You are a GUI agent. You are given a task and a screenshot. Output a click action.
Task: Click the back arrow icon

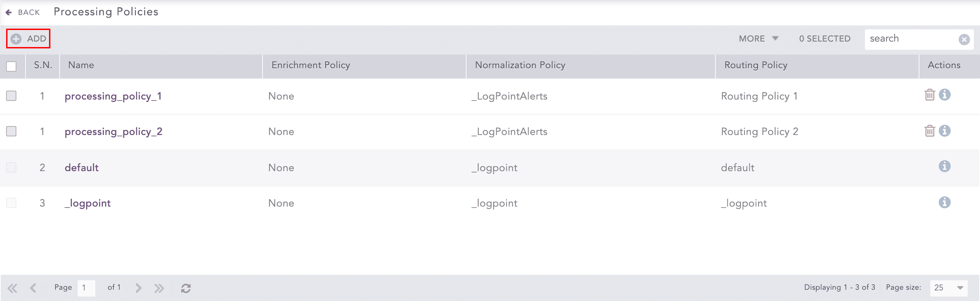(10, 12)
